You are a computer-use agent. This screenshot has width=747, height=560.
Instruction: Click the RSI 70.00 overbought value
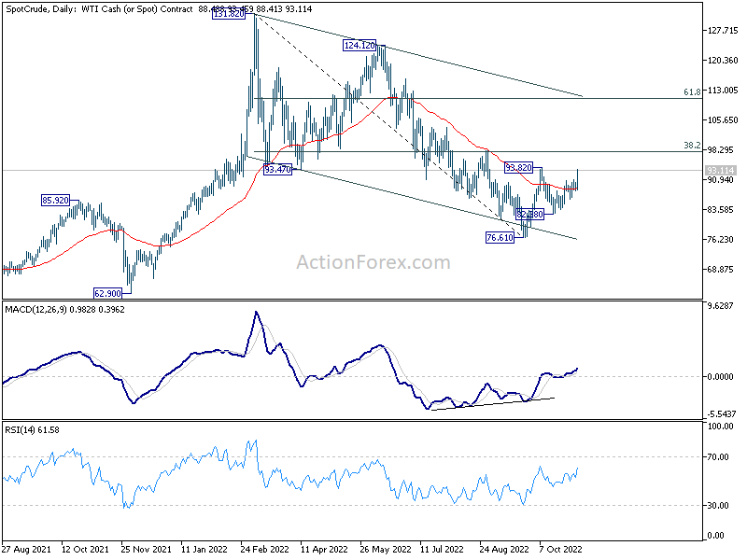coord(719,457)
